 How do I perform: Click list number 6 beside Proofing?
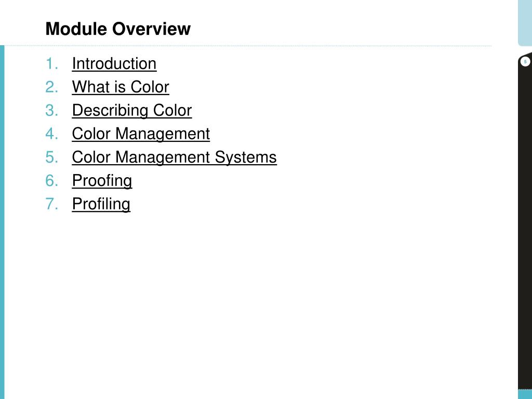coord(51,181)
